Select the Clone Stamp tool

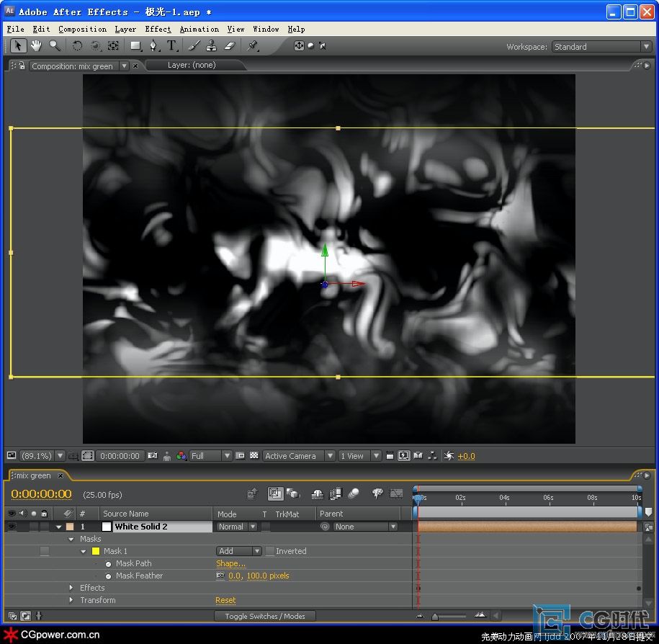pos(211,45)
